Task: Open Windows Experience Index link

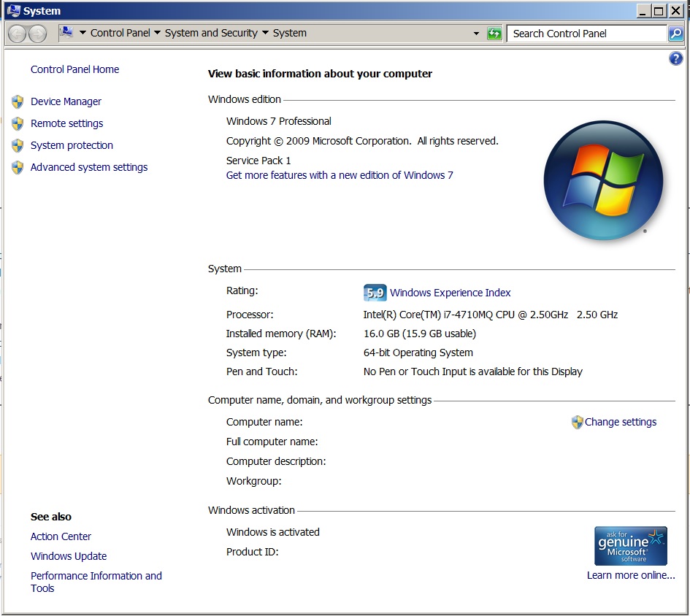Action: [451, 293]
